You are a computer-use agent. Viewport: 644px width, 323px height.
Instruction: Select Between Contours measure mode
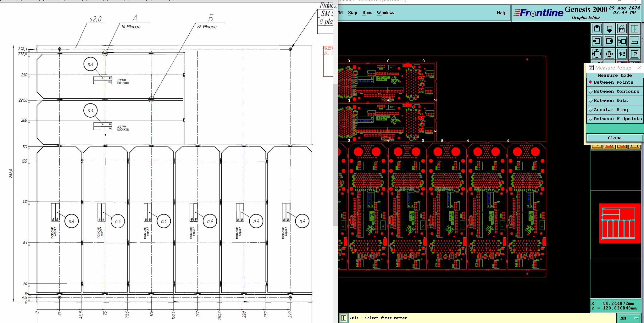pos(615,92)
